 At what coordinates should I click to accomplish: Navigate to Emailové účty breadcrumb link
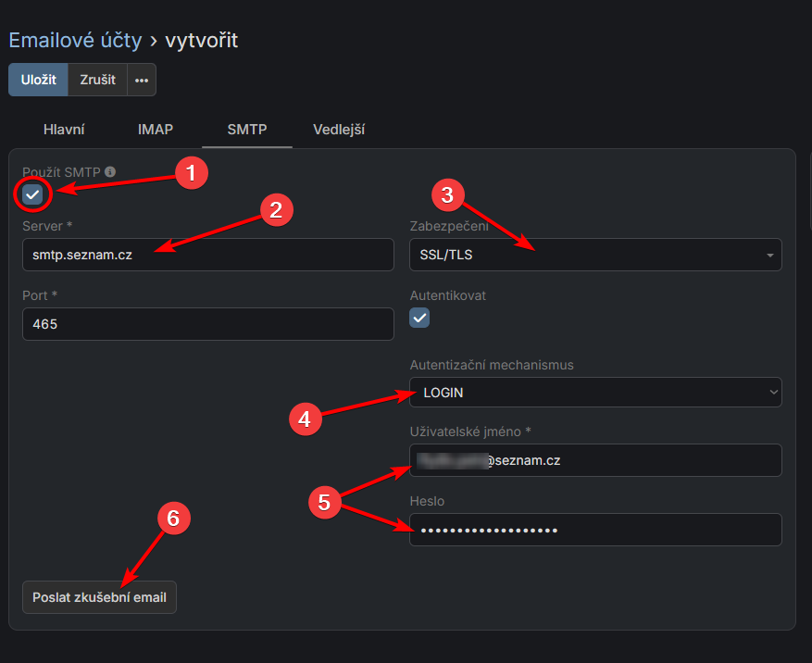point(75,40)
